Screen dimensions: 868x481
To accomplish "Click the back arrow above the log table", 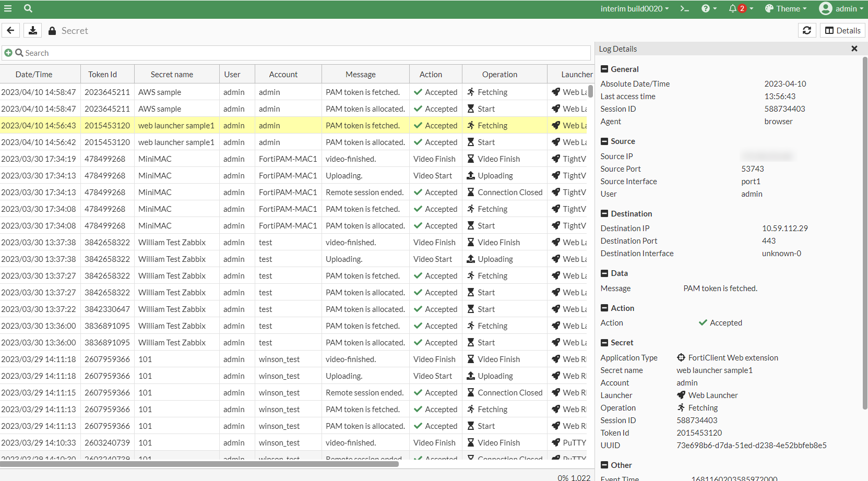I will point(10,30).
